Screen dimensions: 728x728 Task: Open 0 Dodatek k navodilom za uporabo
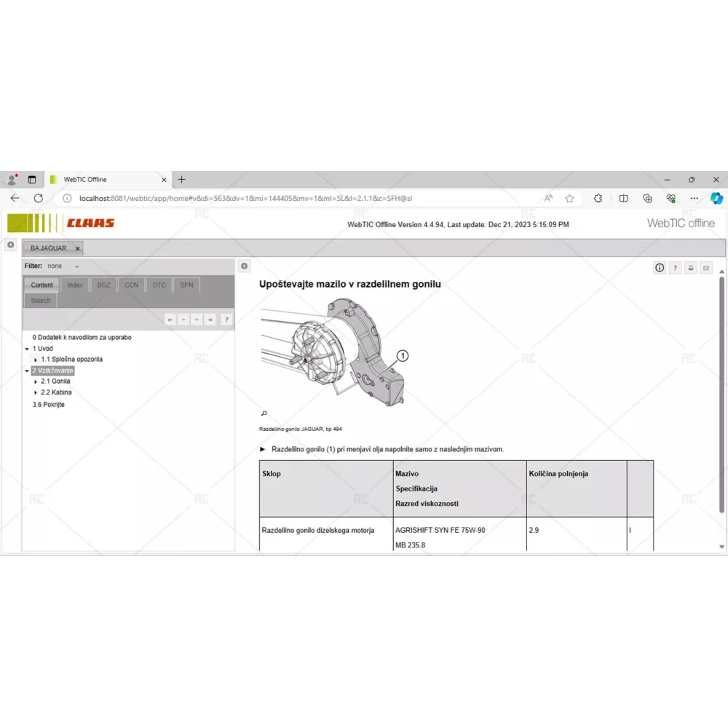82,338
